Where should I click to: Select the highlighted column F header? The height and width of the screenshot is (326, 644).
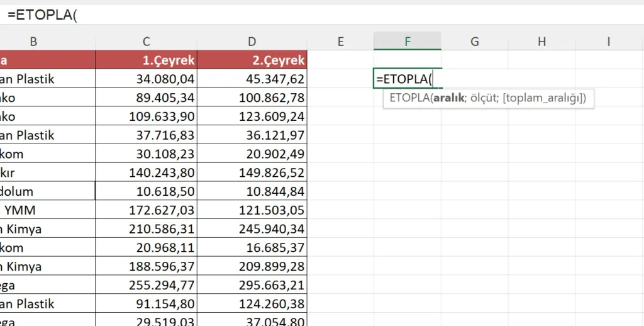point(407,42)
